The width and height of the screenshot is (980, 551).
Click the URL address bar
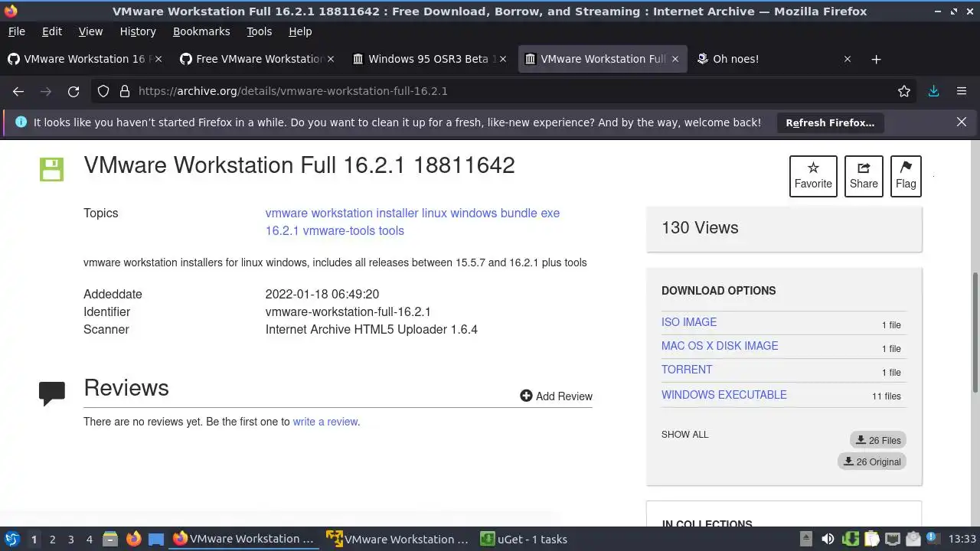(505, 91)
